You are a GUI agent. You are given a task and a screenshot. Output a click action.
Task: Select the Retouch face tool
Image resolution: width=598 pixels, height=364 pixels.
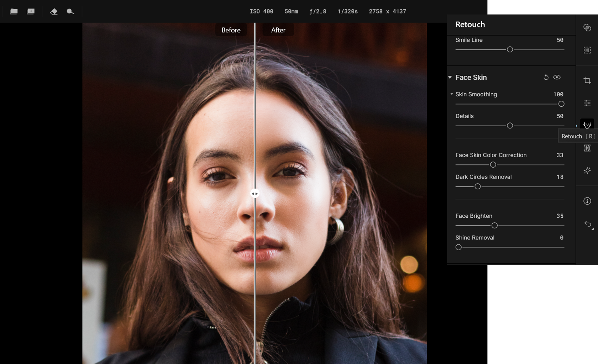(x=587, y=125)
